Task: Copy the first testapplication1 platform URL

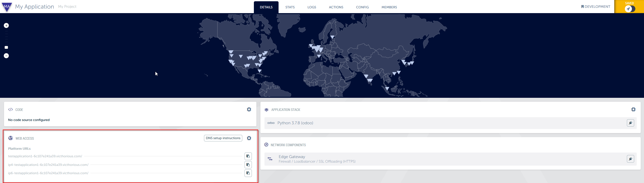Action: click(248, 156)
